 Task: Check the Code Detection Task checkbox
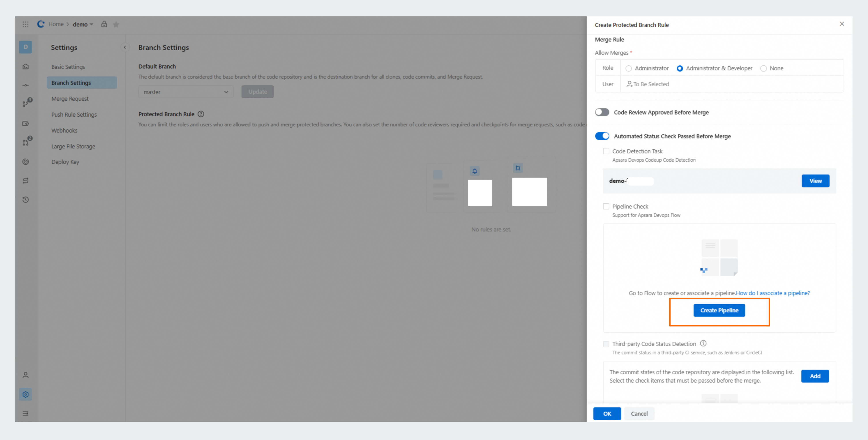point(606,151)
